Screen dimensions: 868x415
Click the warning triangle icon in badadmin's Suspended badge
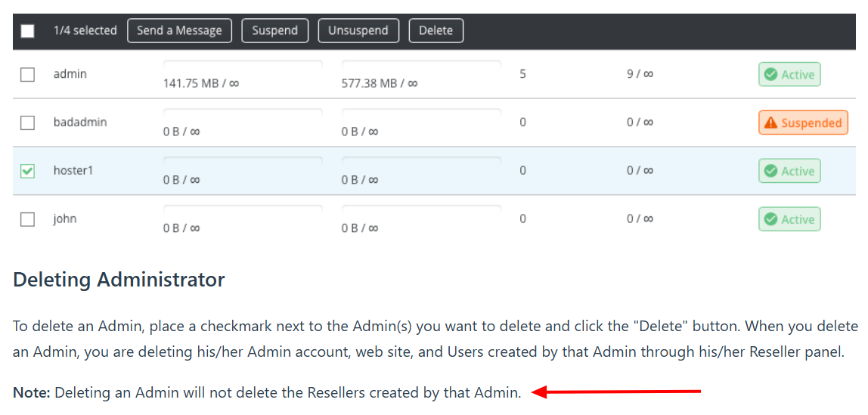pos(770,123)
